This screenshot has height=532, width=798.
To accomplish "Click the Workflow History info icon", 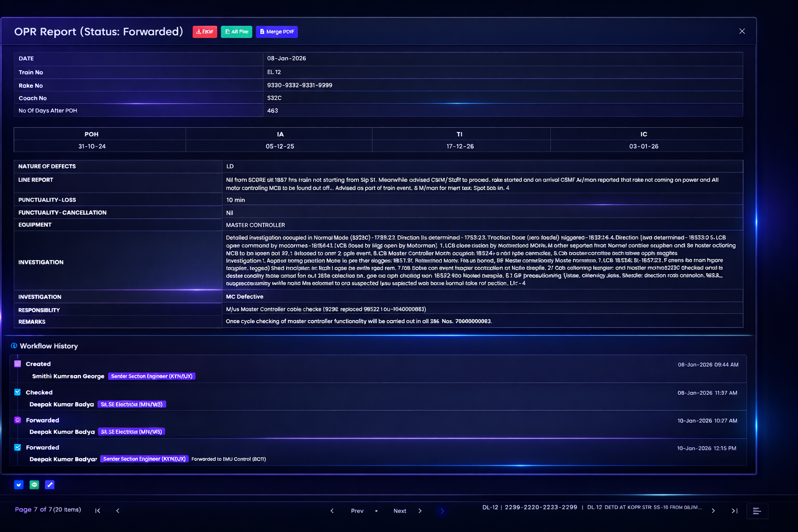I will click(14, 346).
